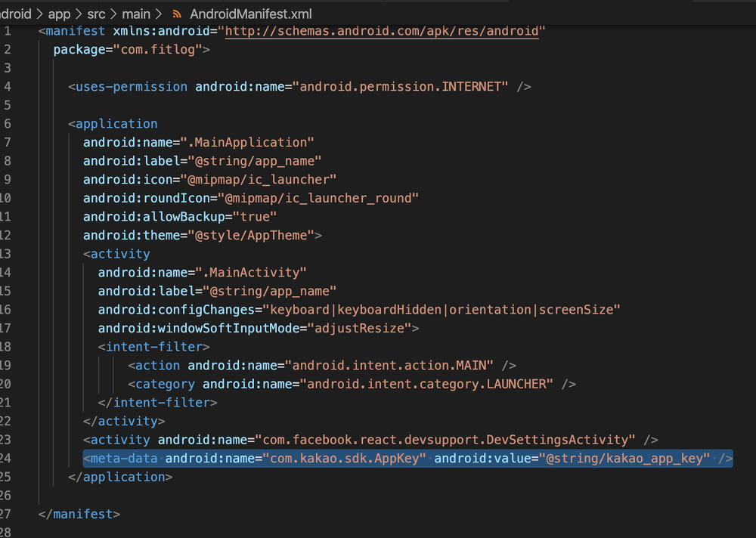Click the 'xmlns:android' attribute
The width and height of the screenshot is (756, 538).
[162, 31]
